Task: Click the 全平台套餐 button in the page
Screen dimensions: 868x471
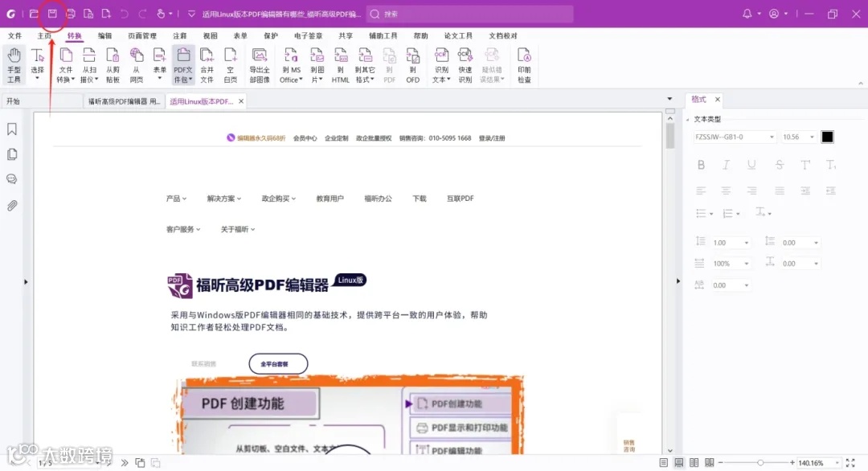Action: 278,363
